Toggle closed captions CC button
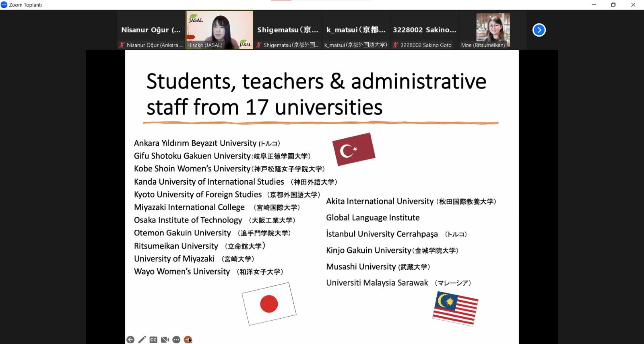Viewport: 644px width, 344px height. pyautogui.click(x=153, y=340)
